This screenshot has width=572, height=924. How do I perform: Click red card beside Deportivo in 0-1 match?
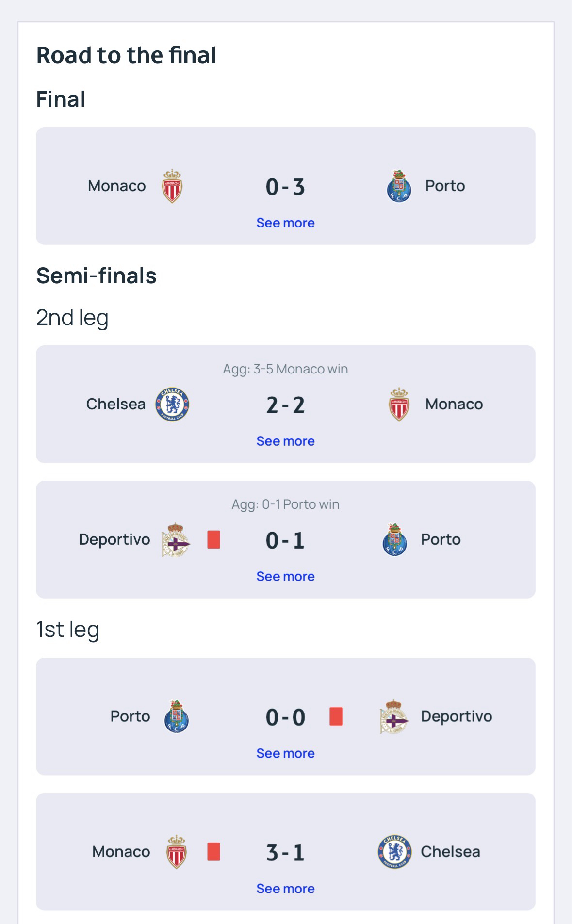213,539
